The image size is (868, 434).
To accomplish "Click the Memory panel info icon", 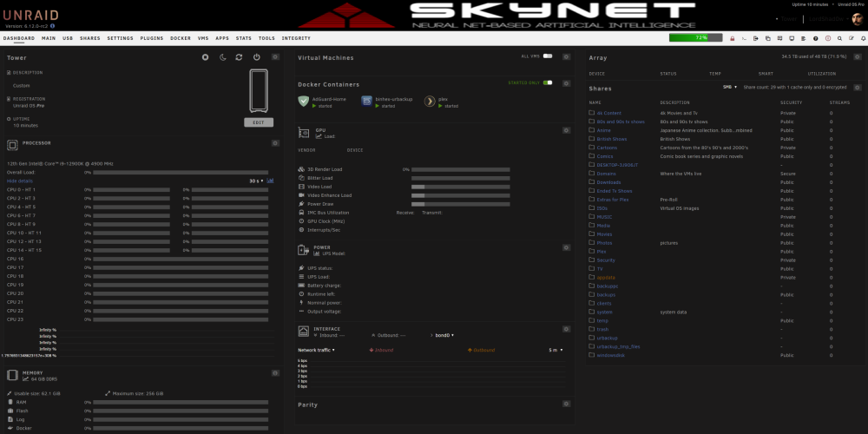I will click(x=275, y=373).
